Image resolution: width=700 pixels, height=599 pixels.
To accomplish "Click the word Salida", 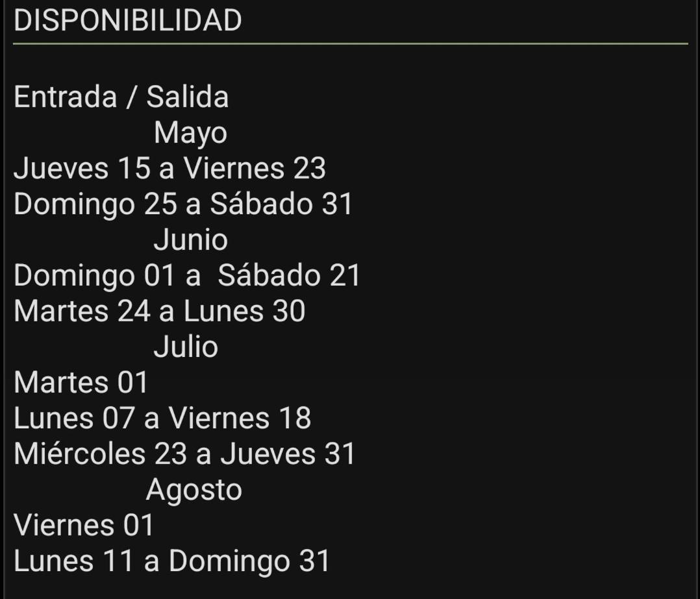I will point(188,97).
